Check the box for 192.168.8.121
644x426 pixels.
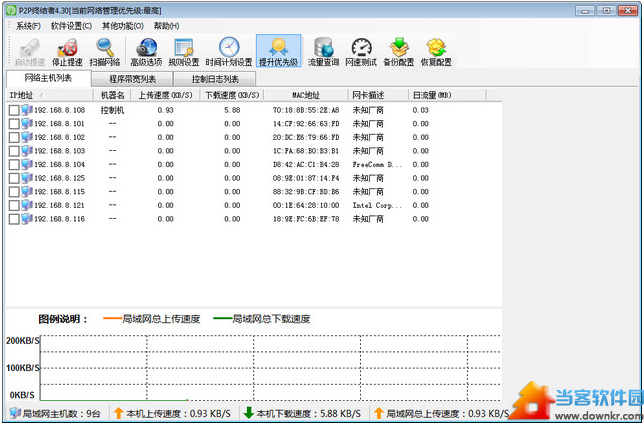click(x=14, y=205)
